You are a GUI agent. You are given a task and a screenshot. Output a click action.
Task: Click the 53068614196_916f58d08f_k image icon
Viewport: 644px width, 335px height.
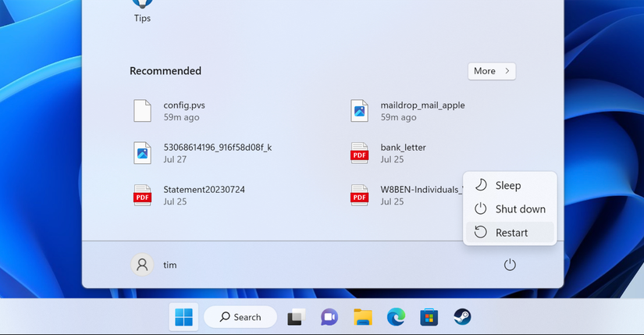point(143,153)
